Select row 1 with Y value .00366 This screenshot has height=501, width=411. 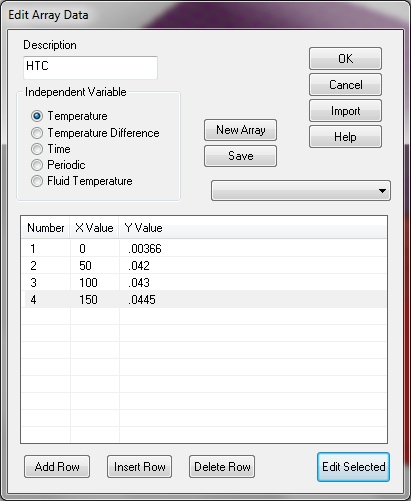204,249
